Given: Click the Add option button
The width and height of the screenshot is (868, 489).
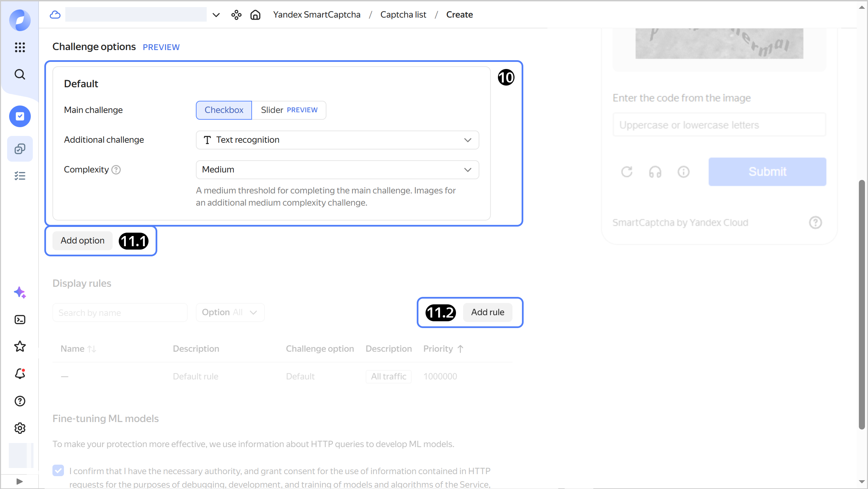Looking at the screenshot, I should point(83,241).
